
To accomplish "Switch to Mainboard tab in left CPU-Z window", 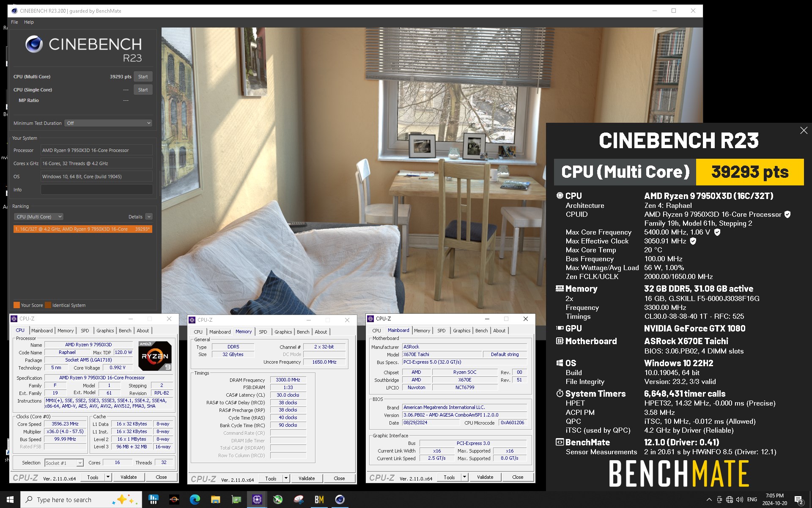I will 42,331.
